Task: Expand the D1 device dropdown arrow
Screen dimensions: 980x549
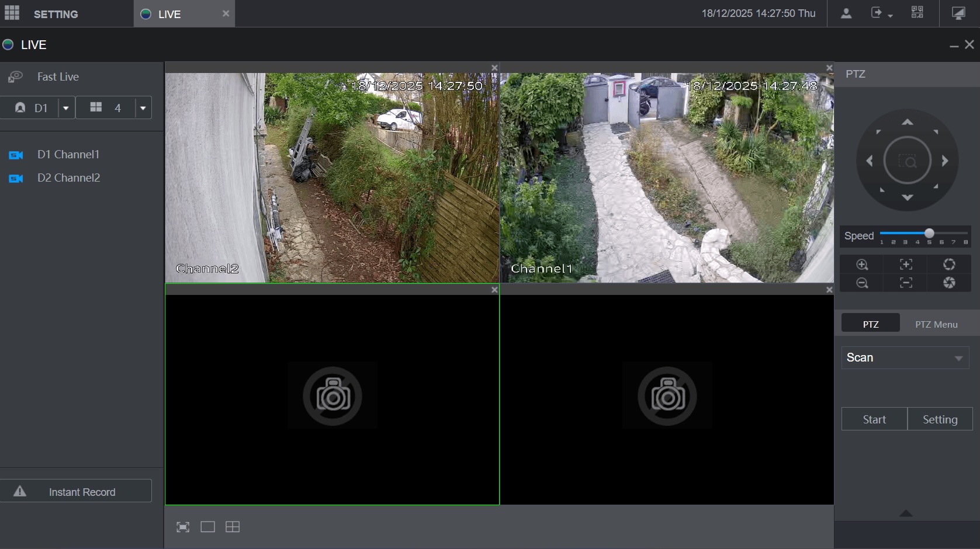Action: pos(66,108)
